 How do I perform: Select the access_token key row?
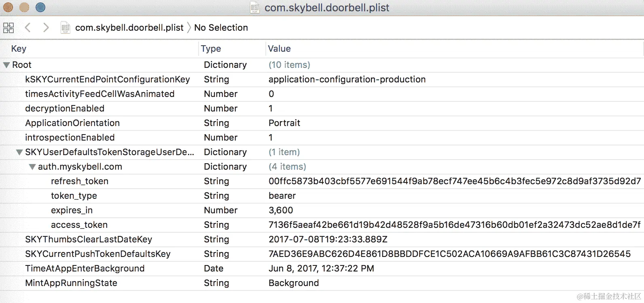pos(79,225)
